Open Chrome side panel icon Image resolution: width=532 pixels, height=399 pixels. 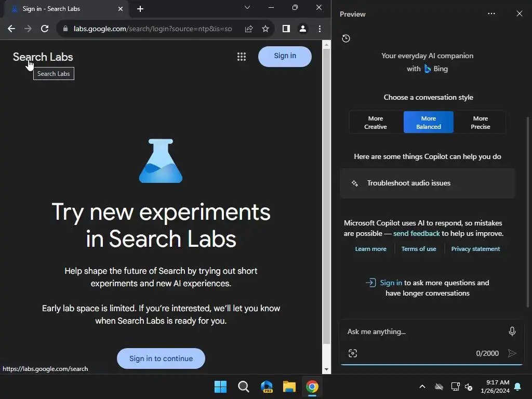point(286,29)
